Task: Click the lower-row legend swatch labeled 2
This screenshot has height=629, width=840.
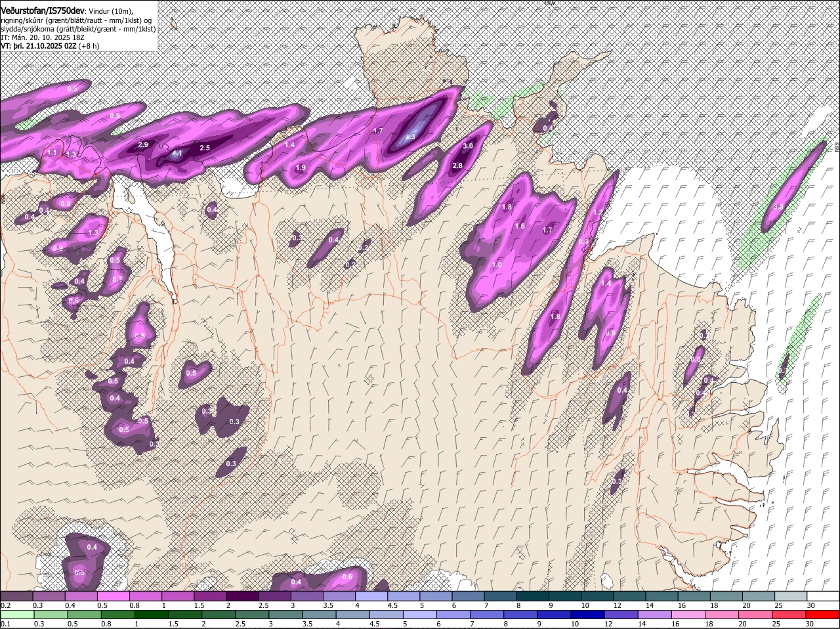Action: tap(219, 615)
